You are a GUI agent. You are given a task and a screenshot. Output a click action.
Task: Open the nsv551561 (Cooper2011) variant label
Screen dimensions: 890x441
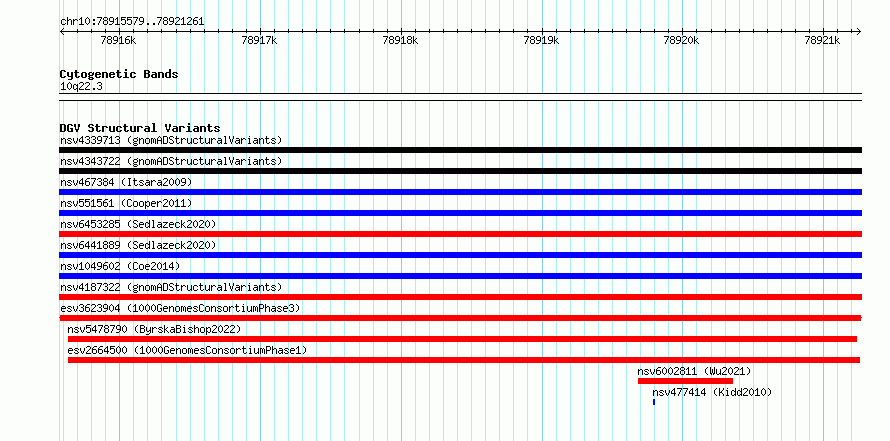click(126, 203)
